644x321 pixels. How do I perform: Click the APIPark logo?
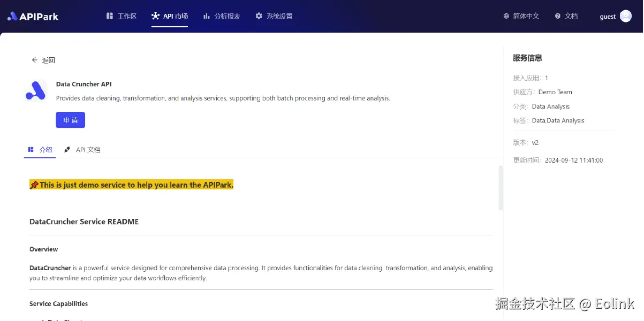coord(33,16)
